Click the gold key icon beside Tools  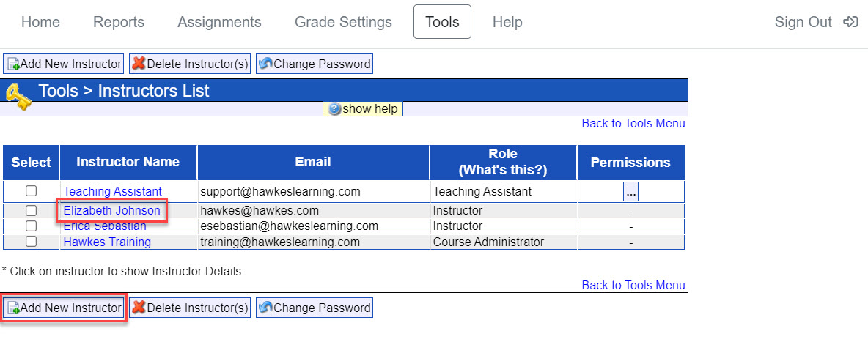pyautogui.click(x=18, y=97)
